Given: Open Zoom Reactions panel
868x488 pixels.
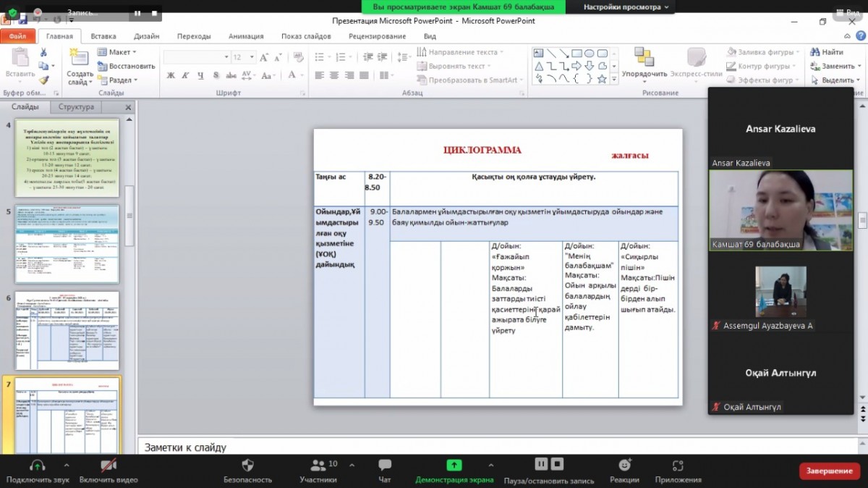Looking at the screenshot, I should [x=624, y=466].
